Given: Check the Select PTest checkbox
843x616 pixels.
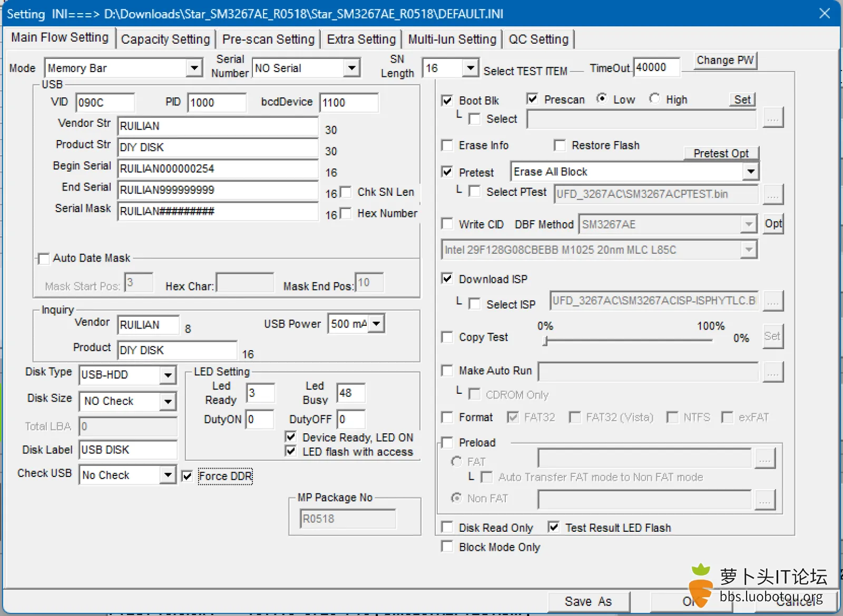Looking at the screenshot, I should (x=475, y=192).
